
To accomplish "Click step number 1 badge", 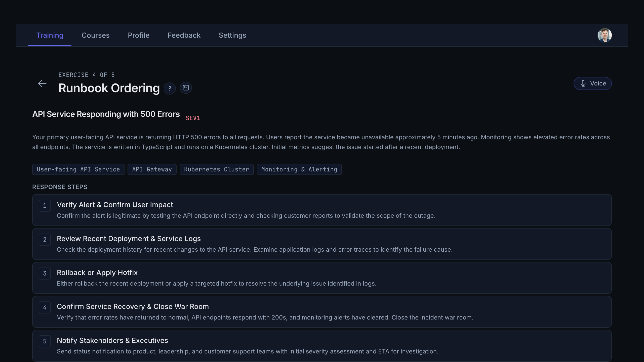I will point(45,206).
